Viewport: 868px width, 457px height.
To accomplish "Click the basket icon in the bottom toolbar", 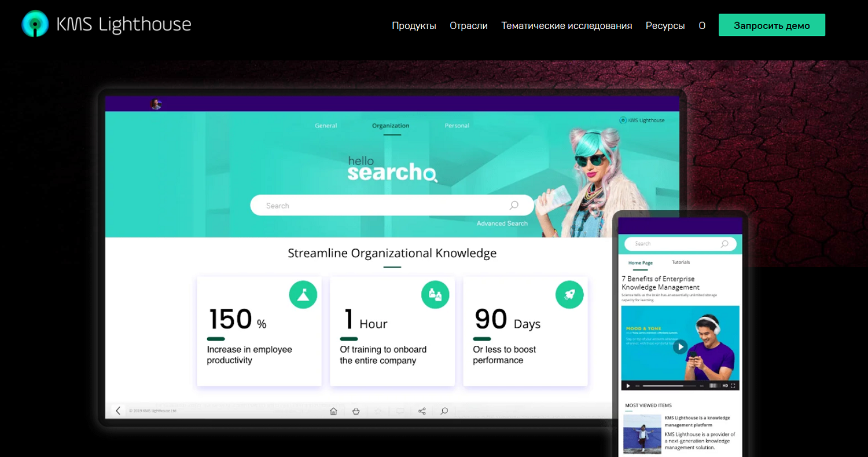I will (x=356, y=411).
